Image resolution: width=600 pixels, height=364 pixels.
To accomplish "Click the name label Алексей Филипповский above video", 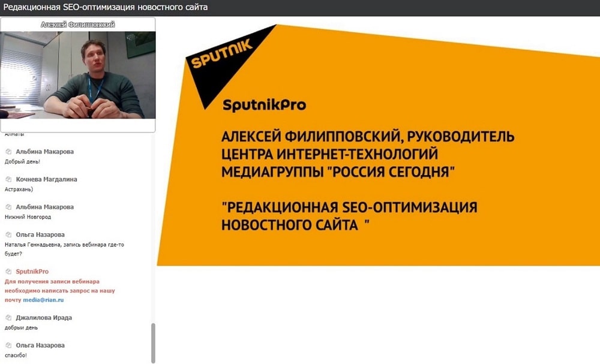I will coord(77,25).
